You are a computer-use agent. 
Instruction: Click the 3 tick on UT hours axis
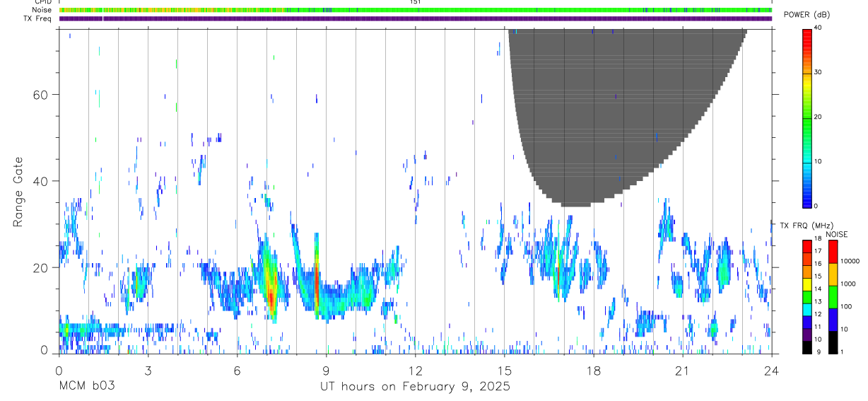[x=148, y=370]
